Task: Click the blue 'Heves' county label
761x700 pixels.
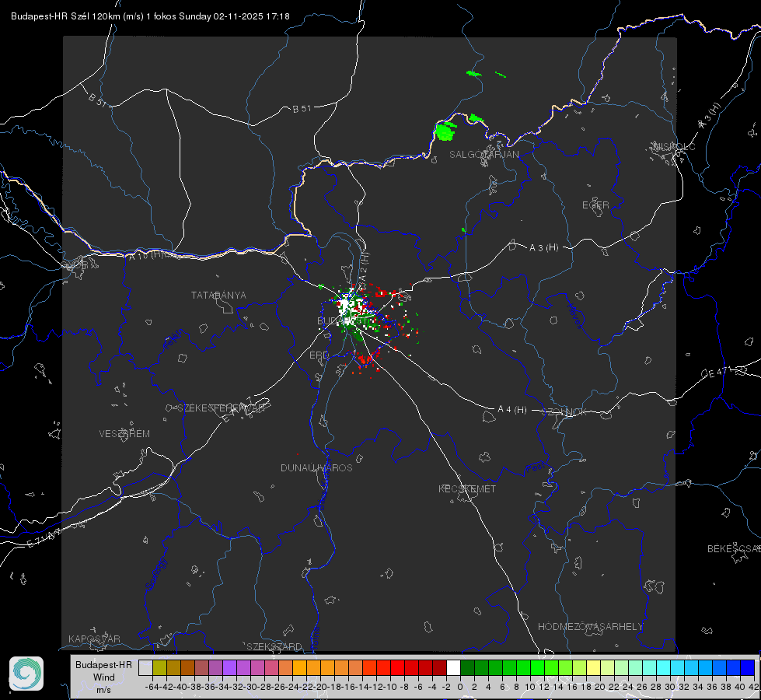Action: (x=575, y=316)
